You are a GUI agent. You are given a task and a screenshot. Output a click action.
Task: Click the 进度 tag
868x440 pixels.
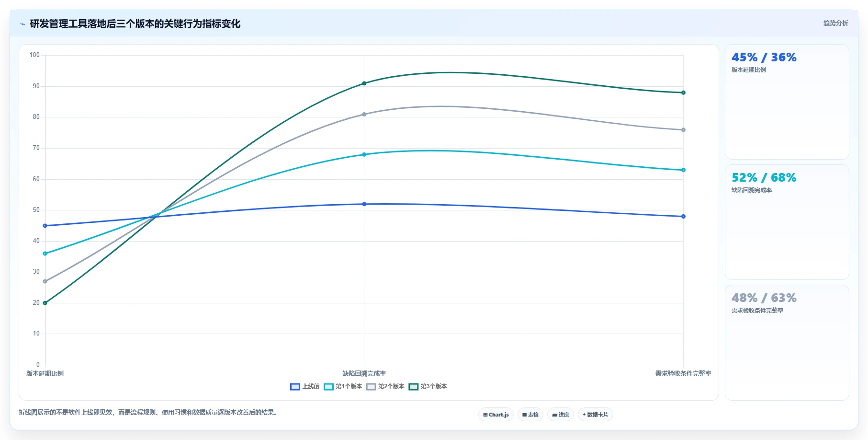(x=561, y=415)
